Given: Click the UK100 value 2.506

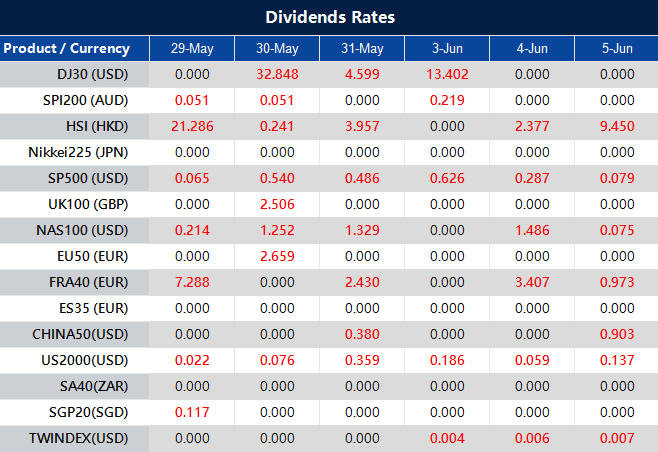Looking at the screenshot, I should 276,204.
